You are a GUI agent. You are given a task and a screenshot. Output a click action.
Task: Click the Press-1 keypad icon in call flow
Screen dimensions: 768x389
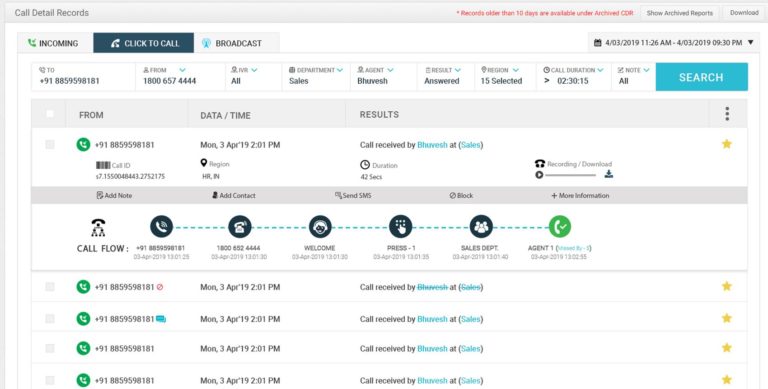pos(401,226)
